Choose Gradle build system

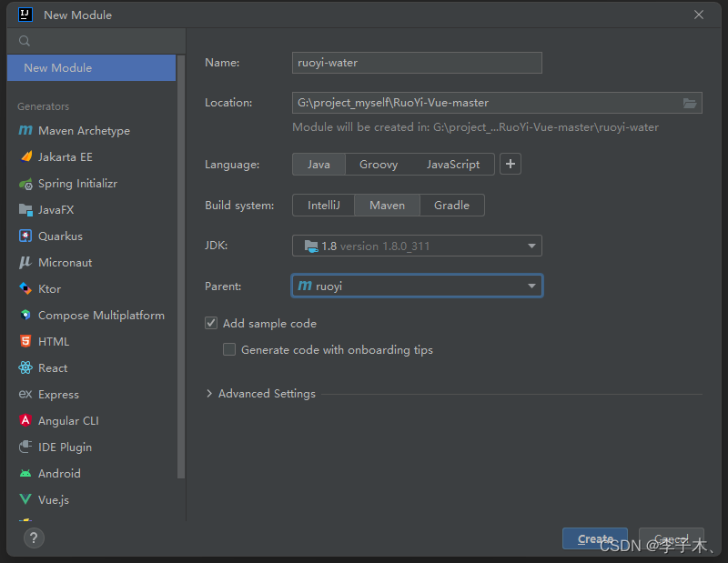tap(451, 206)
